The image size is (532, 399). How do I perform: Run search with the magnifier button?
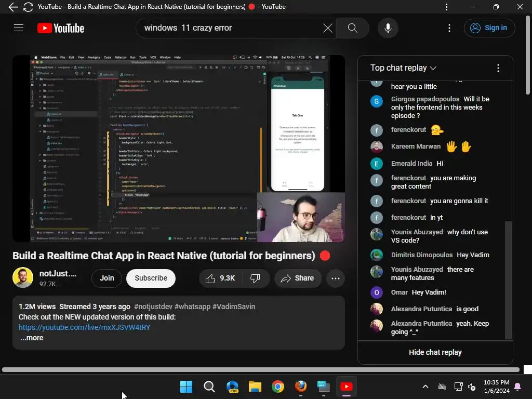(x=353, y=28)
